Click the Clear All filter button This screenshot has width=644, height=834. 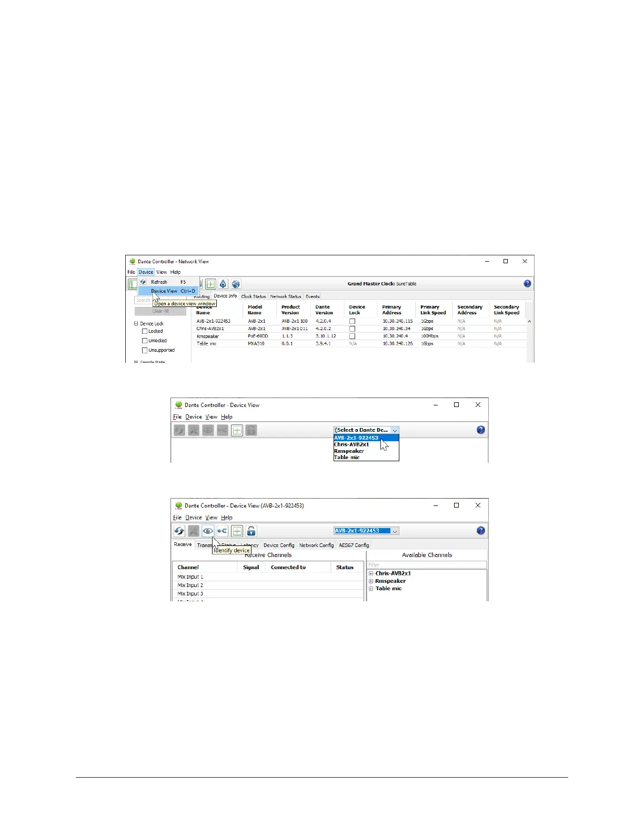pyautogui.click(x=160, y=311)
